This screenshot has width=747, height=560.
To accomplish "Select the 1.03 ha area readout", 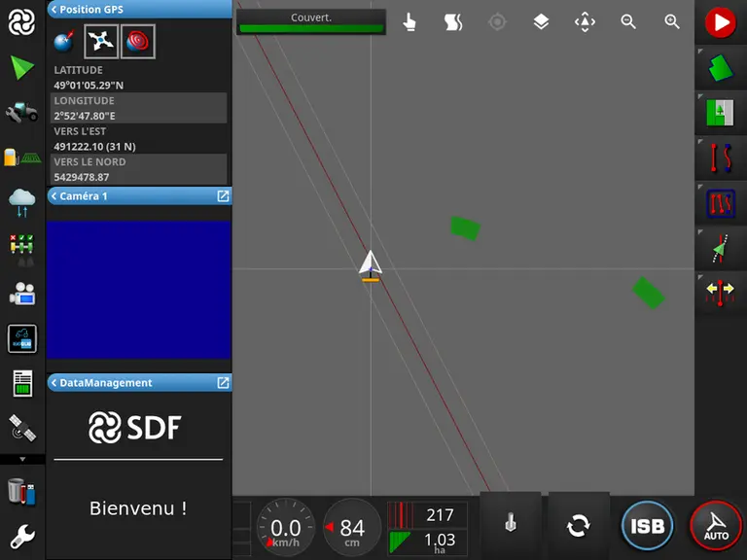I will coord(427,542).
